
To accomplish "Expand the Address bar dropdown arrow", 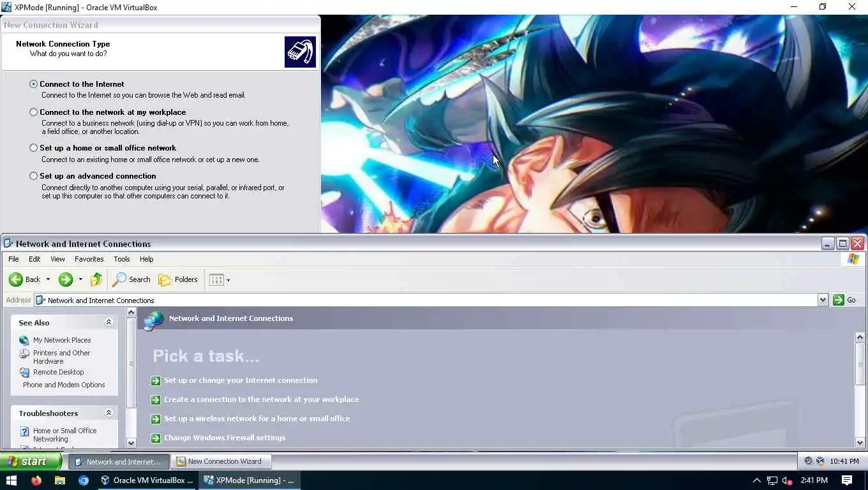I will (x=823, y=300).
